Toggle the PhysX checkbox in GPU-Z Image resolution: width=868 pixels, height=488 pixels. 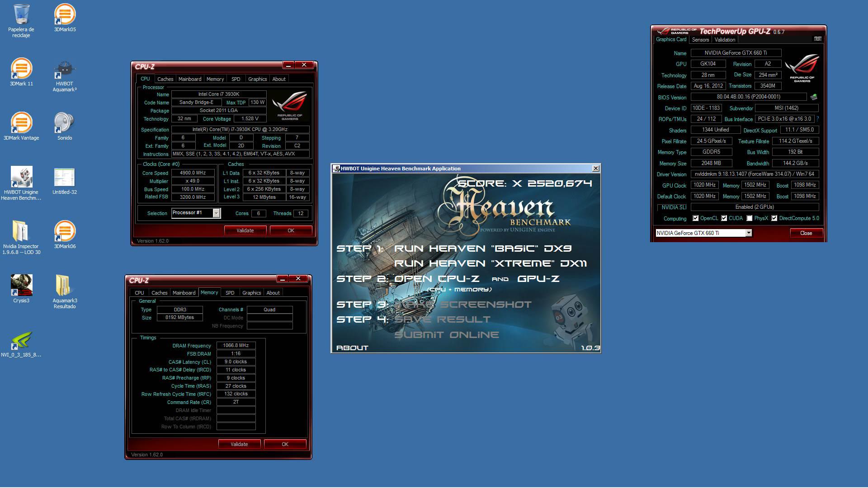tap(750, 218)
